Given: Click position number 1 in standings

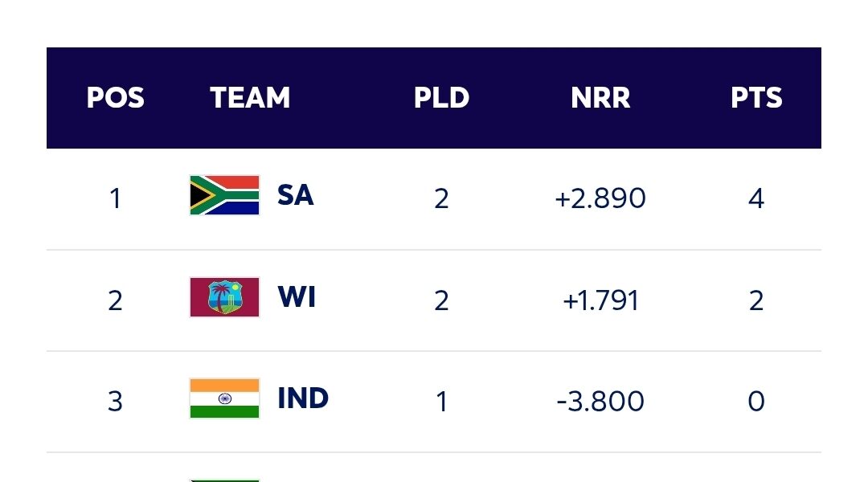Looking at the screenshot, I should click(x=115, y=198).
